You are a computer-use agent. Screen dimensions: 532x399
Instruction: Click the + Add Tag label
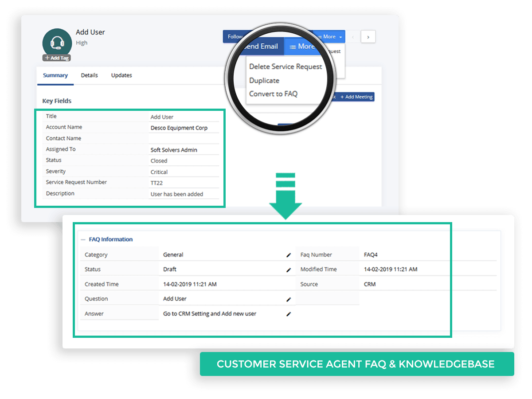57,58
